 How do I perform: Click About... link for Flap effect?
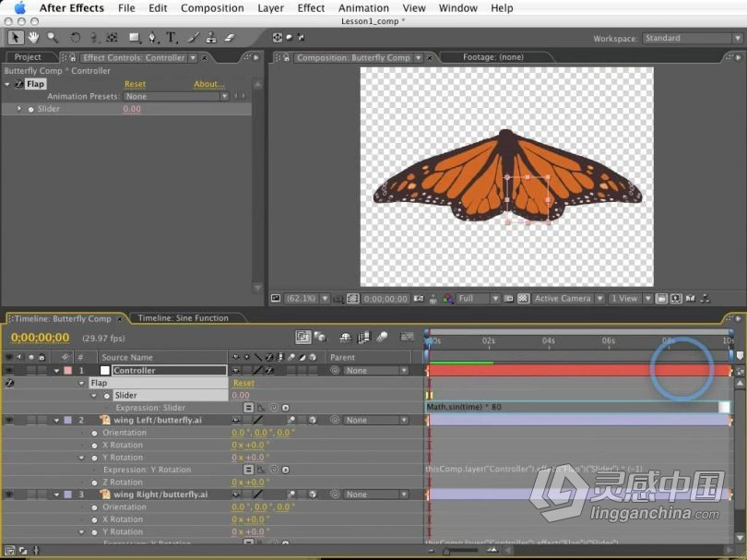point(209,84)
